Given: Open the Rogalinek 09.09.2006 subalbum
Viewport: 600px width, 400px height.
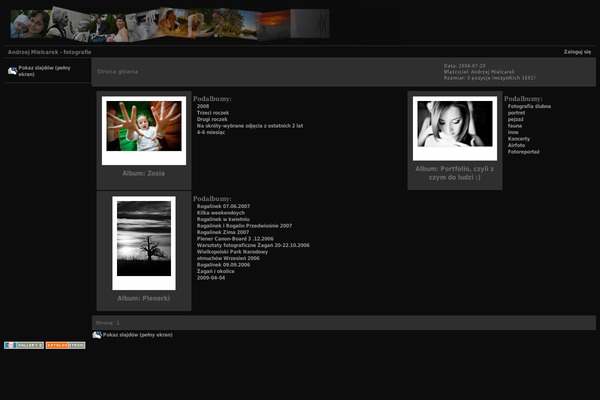Looking at the screenshot, I should pyautogui.click(x=223, y=265).
